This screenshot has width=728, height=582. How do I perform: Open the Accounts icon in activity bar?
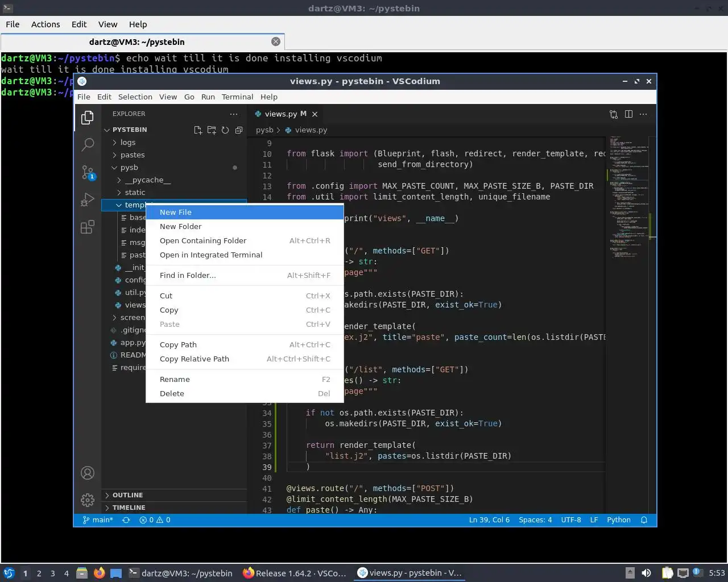click(88, 473)
